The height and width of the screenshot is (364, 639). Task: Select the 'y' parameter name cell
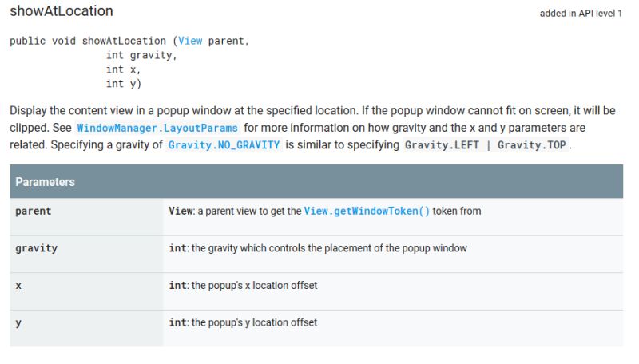click(18, 322)
